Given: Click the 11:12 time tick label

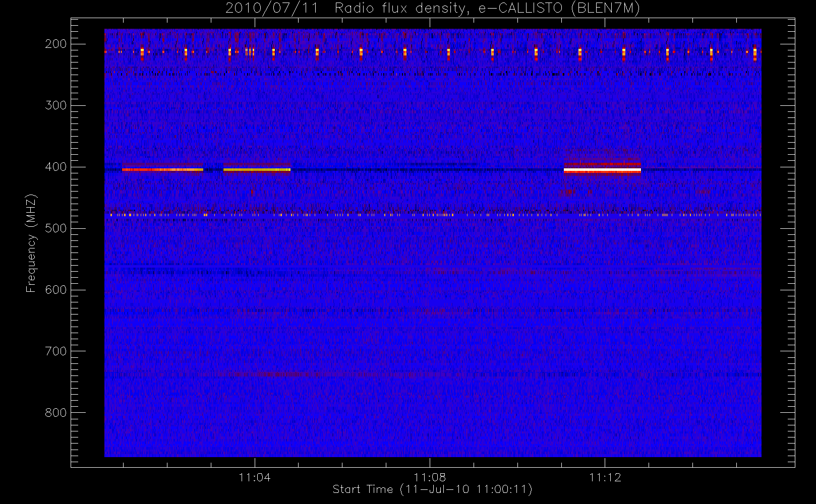Looking at the screenshot, I should tap(605, 477).
